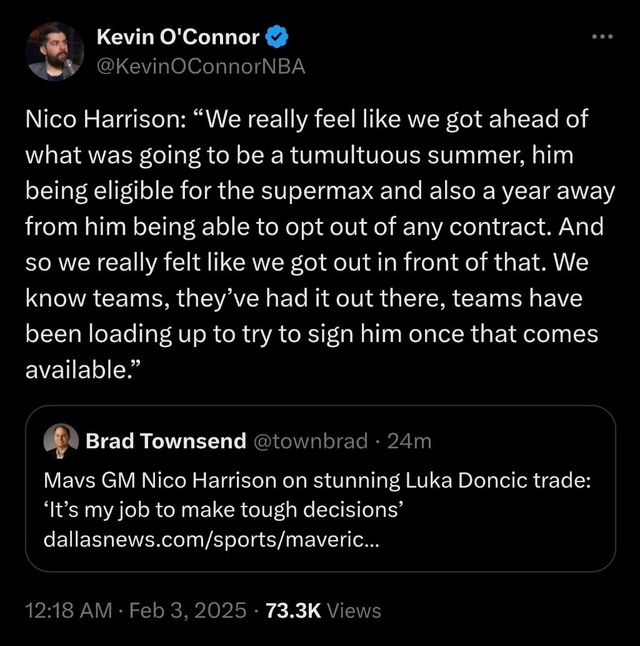This screenshot has width=640, height=646.
Task: Click the 12:18 AM post time
Action: [x=66, y=610]
